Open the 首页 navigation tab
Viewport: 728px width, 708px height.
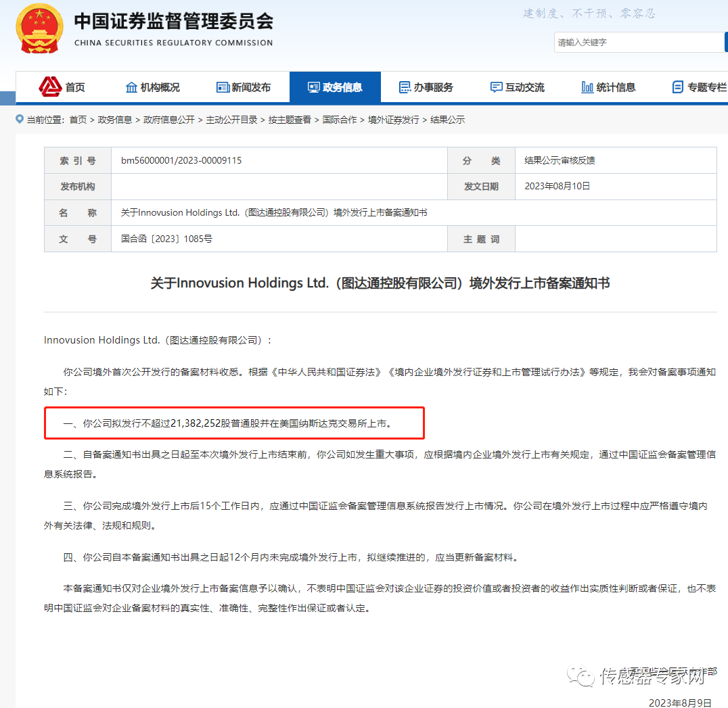point(62,87)
